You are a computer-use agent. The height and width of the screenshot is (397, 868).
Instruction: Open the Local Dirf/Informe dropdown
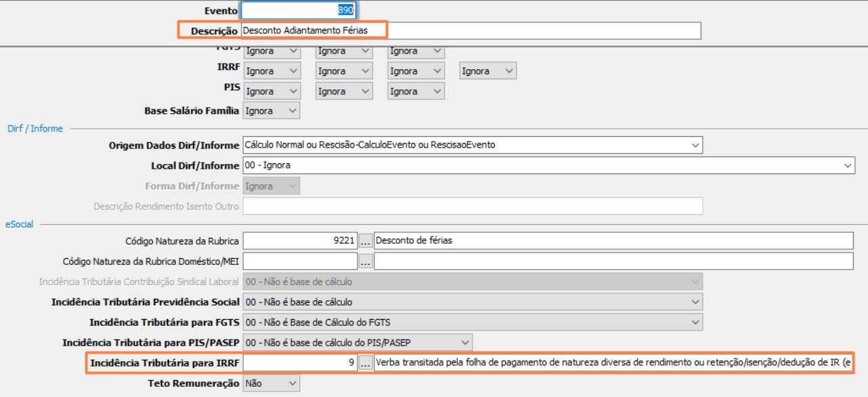(548, 165)
